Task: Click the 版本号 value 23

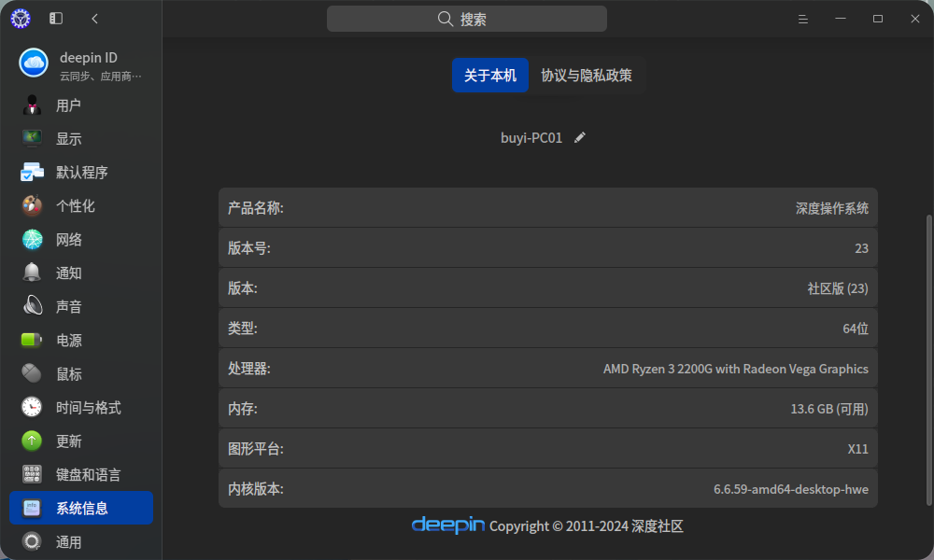Action: (x=861, y=248)
